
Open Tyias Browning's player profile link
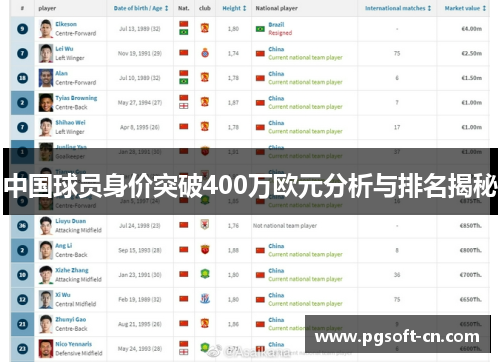[76, 98]
